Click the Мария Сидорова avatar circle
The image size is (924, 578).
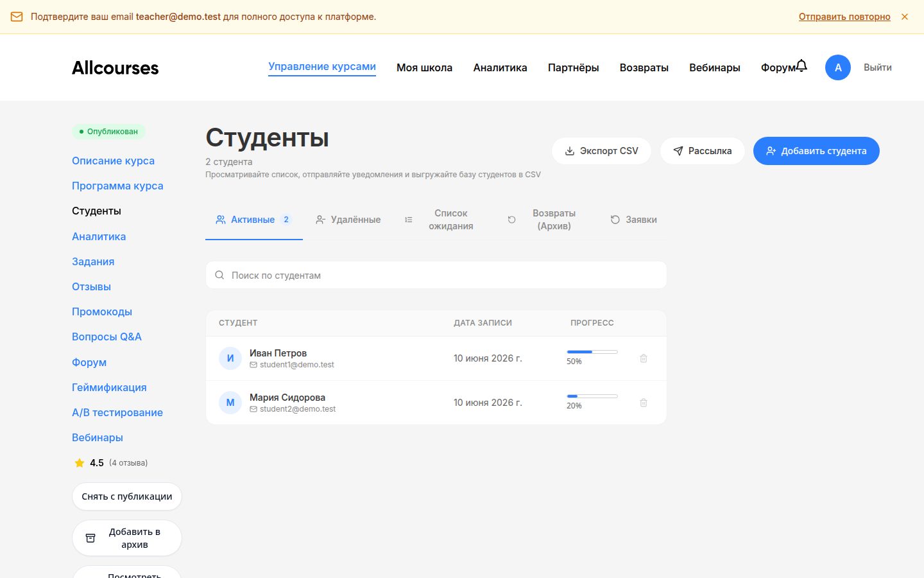230,403
